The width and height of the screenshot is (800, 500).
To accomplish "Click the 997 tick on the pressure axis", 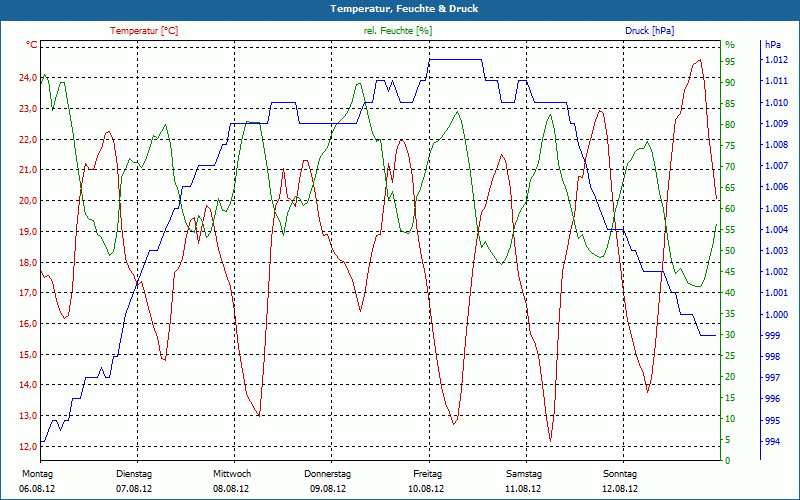I will 772,378.
